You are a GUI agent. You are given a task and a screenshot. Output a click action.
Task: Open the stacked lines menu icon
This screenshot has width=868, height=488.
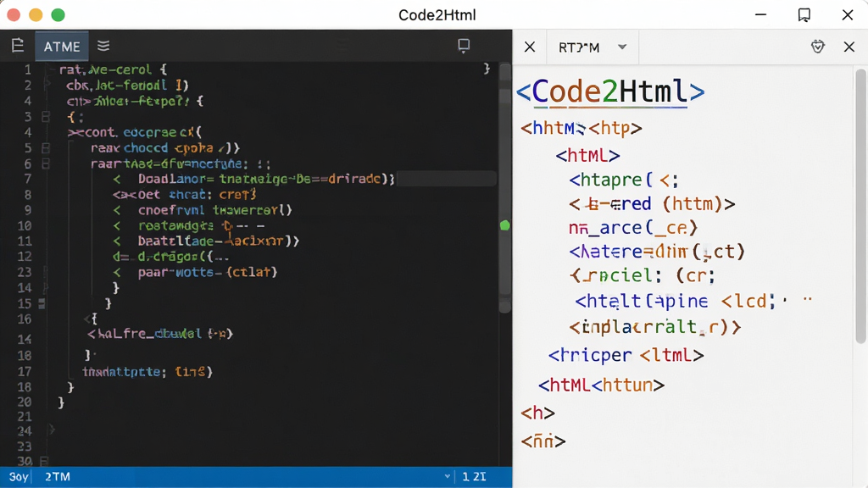point(103,46)
